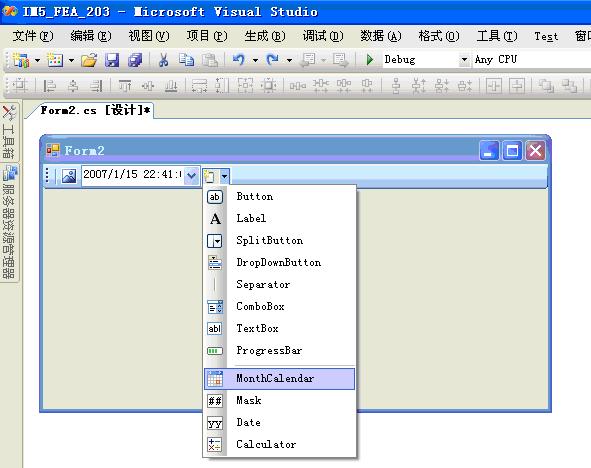Open the date picker dropdown arrow
This screenshot has height=468, width=591.
coord(191,176)
